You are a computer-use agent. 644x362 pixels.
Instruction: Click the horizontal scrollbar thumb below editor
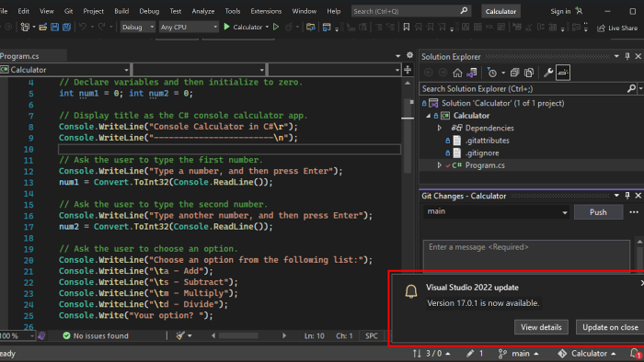[x=238, y=335]
